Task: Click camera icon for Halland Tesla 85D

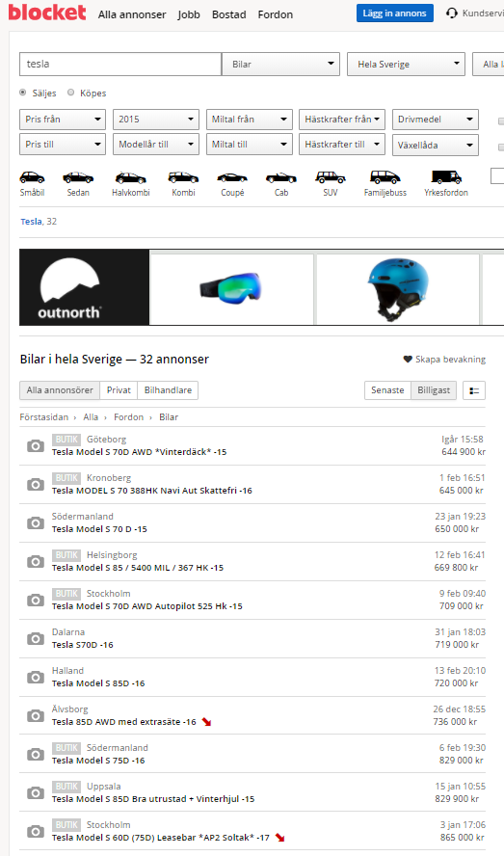Action: pos(36,677)
